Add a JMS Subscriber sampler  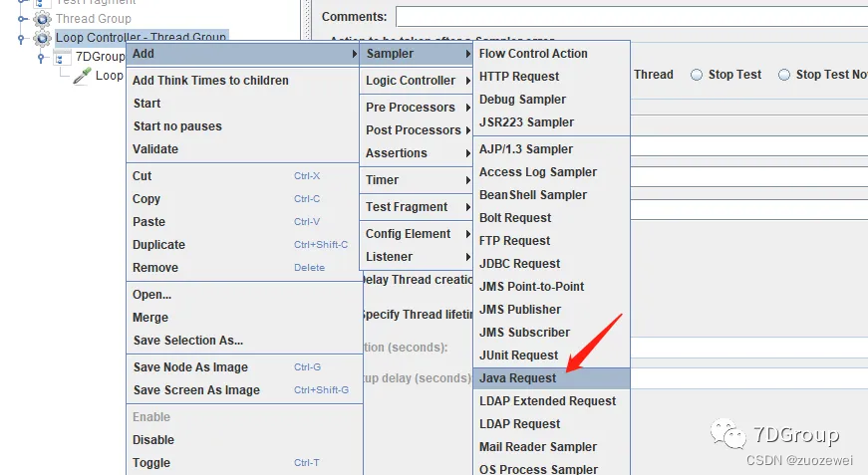coord(552,333)
